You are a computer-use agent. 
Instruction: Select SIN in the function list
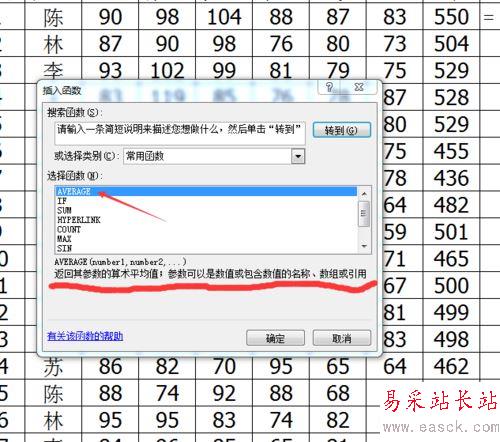(x=206, y=248)
